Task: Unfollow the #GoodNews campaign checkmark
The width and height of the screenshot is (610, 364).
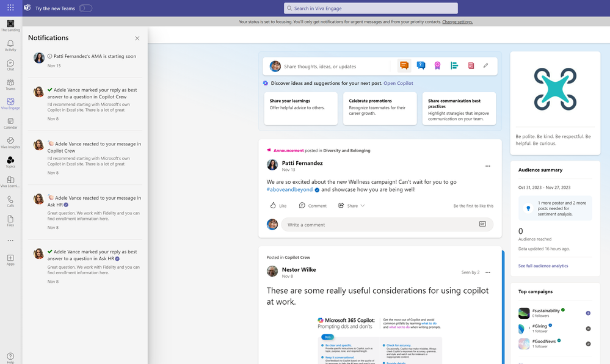Action: [x=588, y=344]
